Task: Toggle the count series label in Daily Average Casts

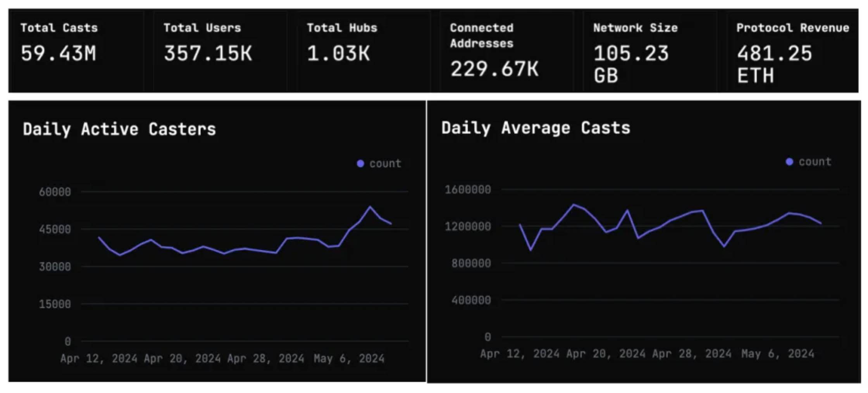Action: (x=815, y=162)
